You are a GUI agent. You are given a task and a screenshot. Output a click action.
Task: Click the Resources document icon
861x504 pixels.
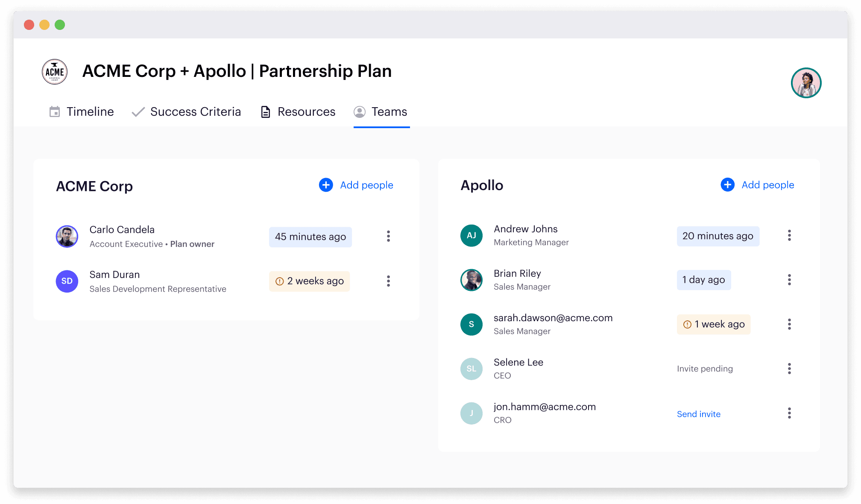pyautogui.click(x=265, y=111)
